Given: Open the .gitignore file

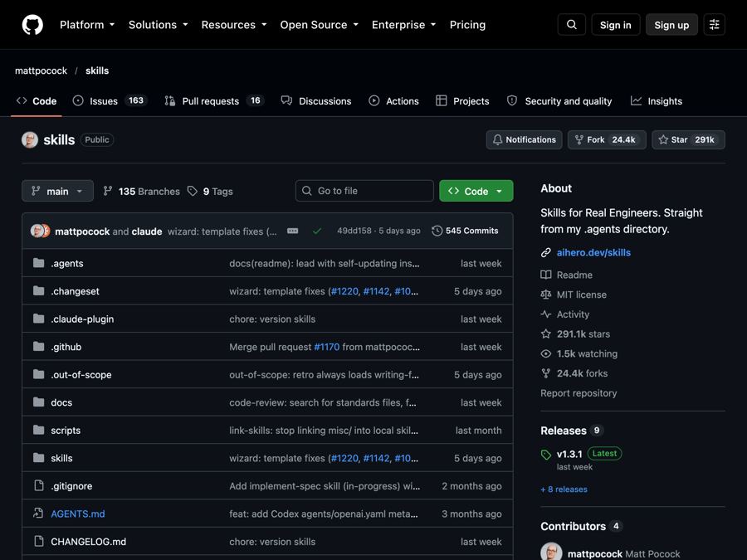Looking at the screenshot, I should (x=71, y=486).
